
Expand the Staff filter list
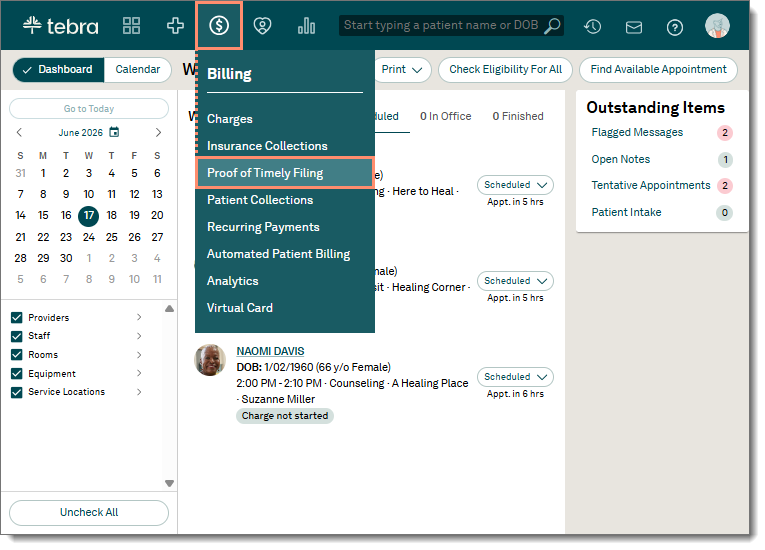click(x=139, y=336)
